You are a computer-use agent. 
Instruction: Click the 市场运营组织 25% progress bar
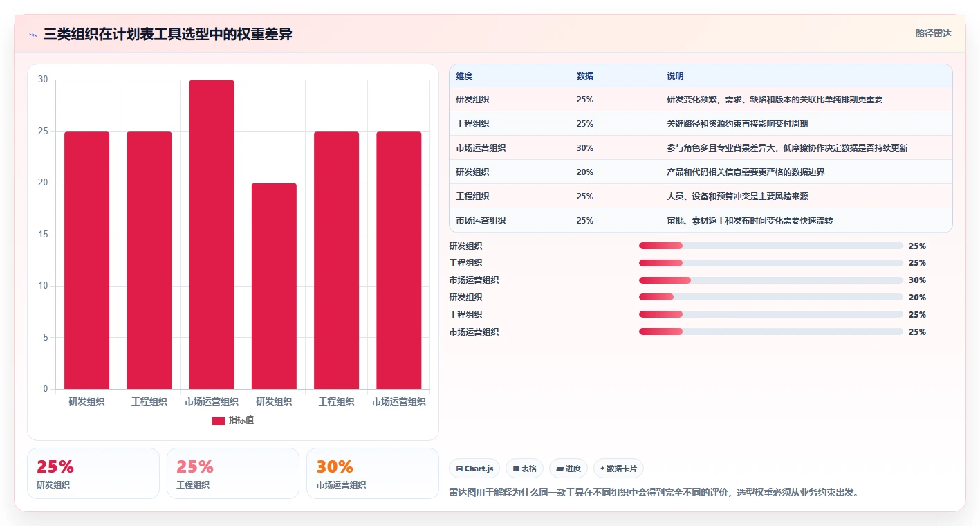pos(771,332)
